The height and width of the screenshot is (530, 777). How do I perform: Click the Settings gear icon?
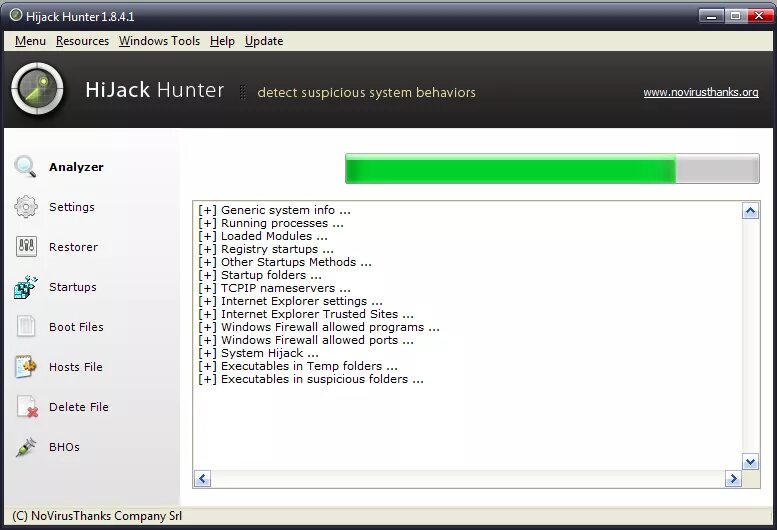(26, 207)
